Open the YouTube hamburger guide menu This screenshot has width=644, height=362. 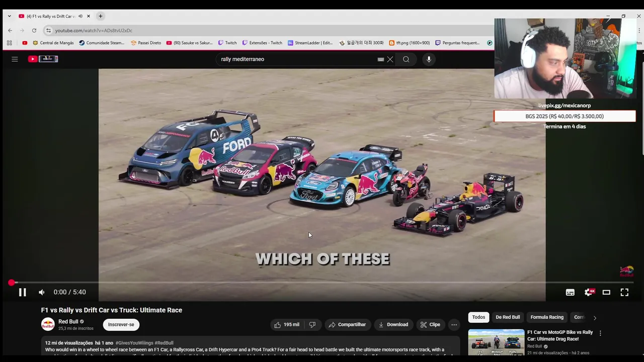click(15, 59)
